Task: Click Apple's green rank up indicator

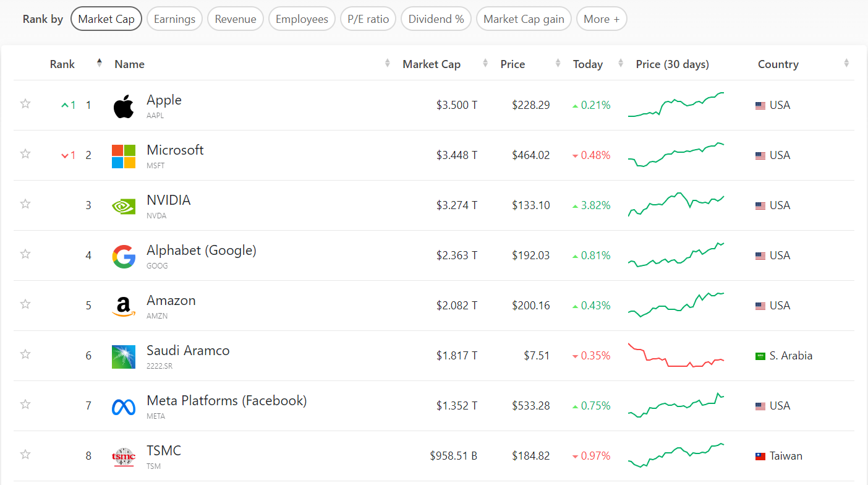Action: (69, 106)
